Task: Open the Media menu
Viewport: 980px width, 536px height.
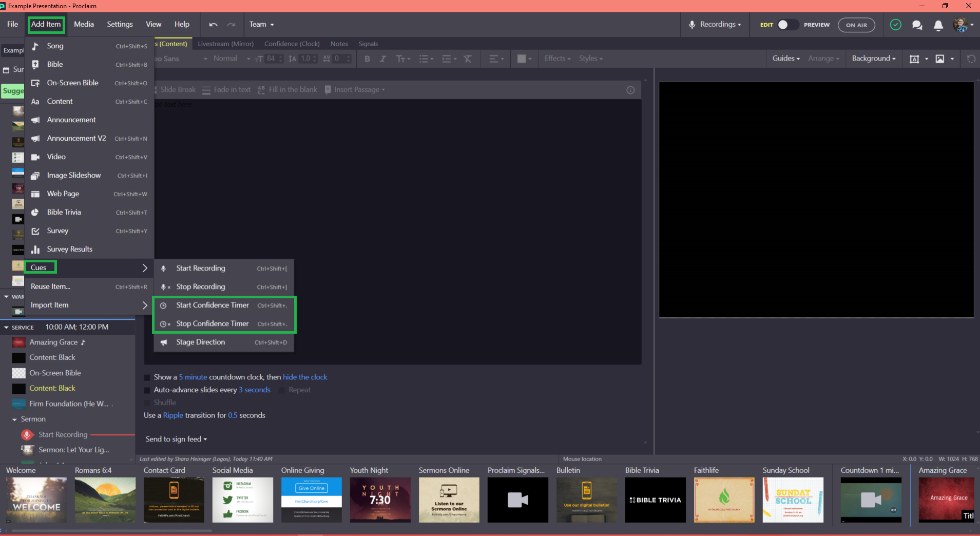Action: tap(84, 24)
